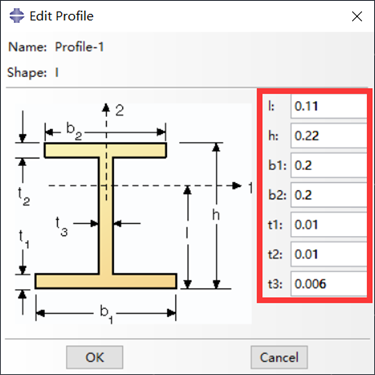
Task: Select the t1 thickness field
Action: click(329, 225)
